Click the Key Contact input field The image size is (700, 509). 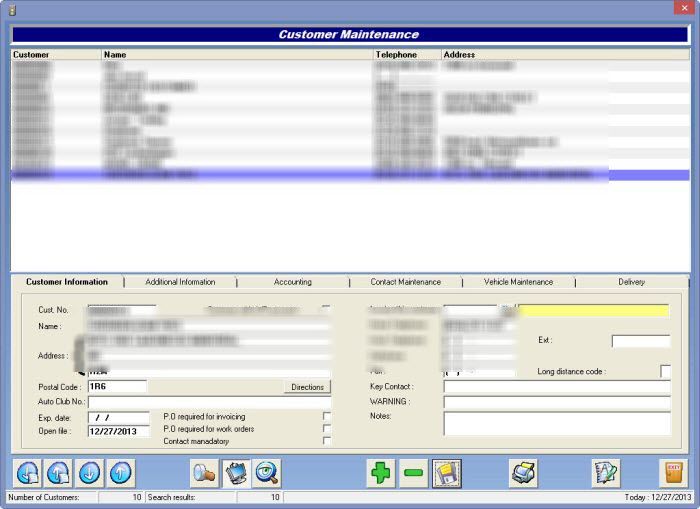tap(557, 387)
